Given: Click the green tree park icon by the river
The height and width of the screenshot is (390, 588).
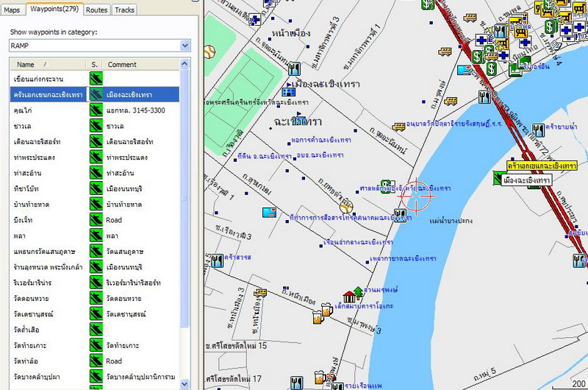Looking at the screenshot, I should pyautogui.click(x=359, y=290).
